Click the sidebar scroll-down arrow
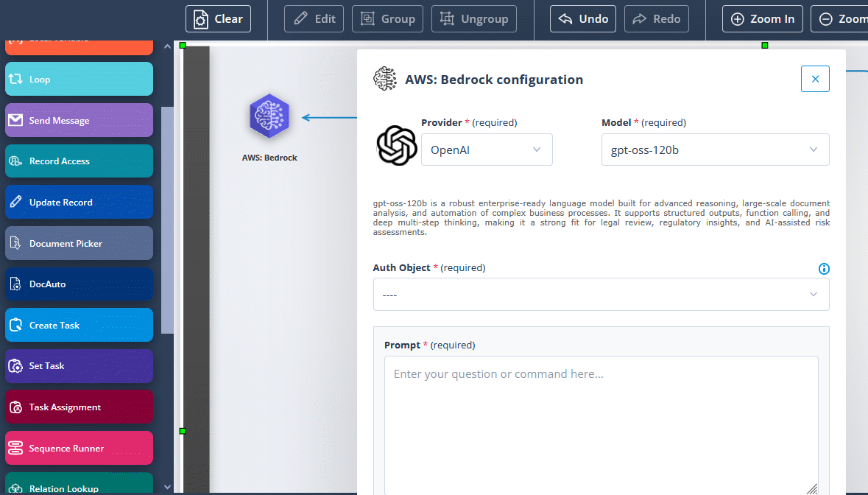The height and width of the screenshot is (495, 868). click(167, 486)
